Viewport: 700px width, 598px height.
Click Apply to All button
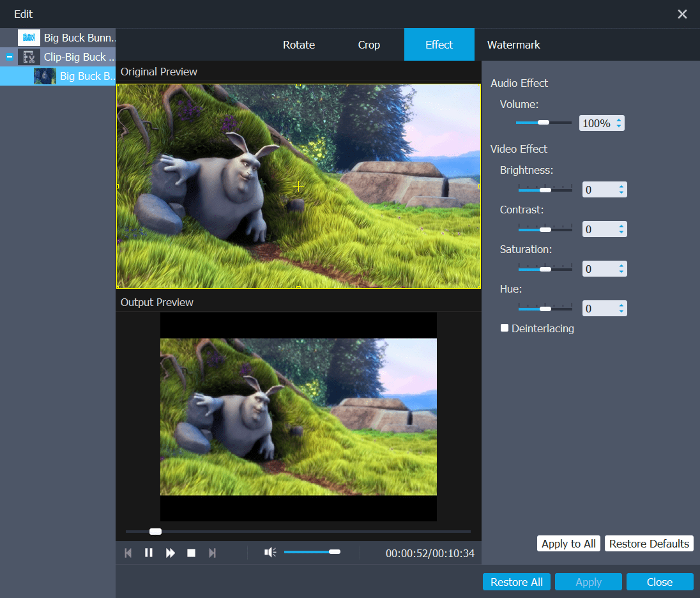pyautogui.click(x=568, y=544)
